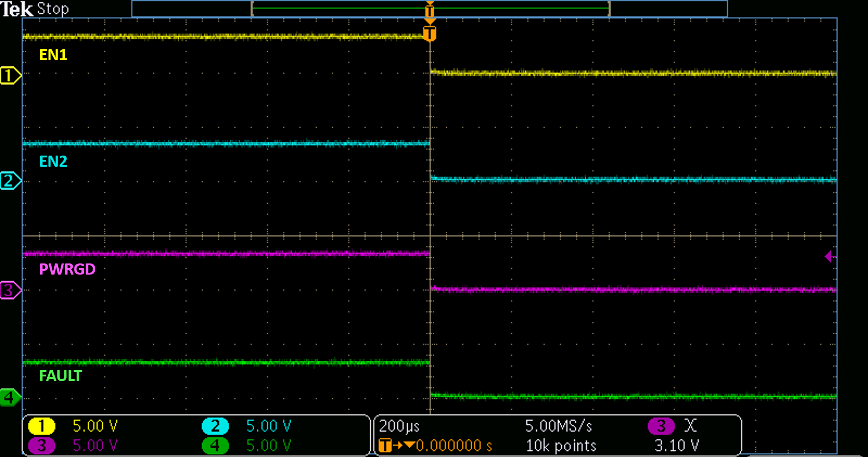The height and width of the screenshot is (457, 868).
Task: Select the green channel 4 ground marker
Action: pos(9,397)
